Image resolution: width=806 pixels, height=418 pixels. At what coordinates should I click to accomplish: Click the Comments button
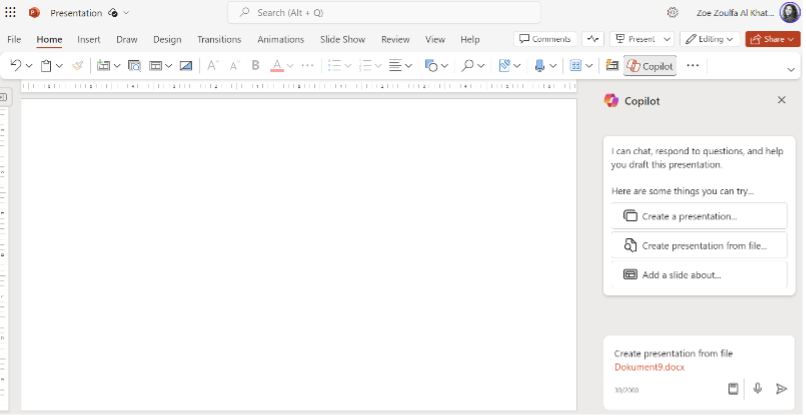(x=545, y=39)
